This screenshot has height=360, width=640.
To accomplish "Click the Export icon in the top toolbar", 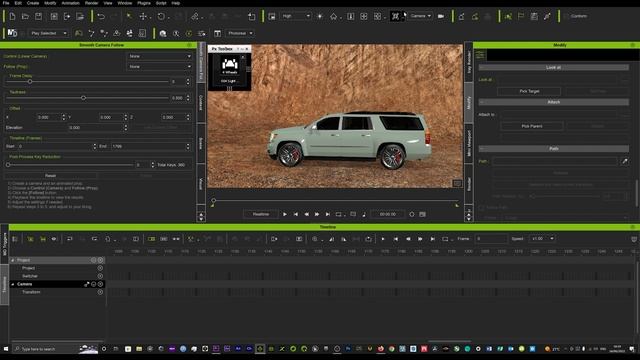I will point(67,16).
